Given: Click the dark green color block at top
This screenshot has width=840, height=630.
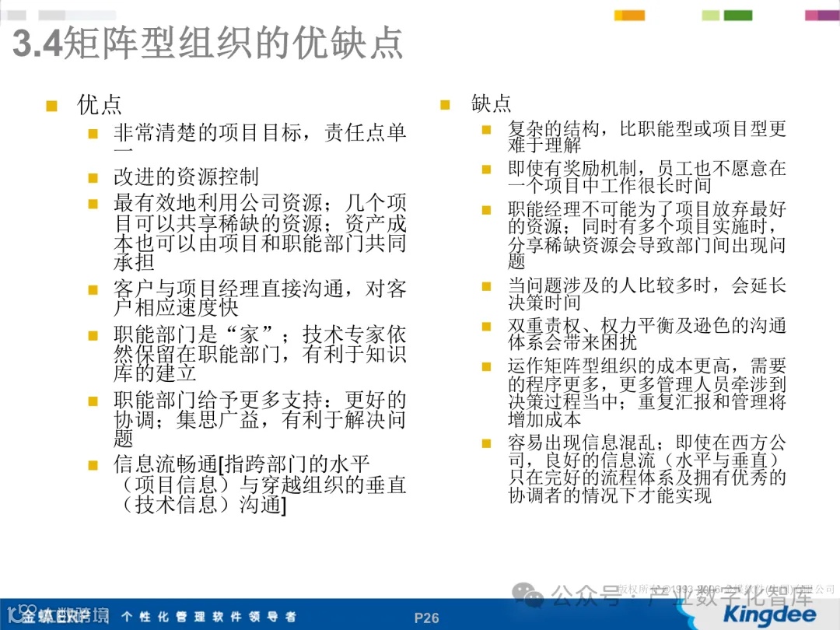Looking at the screenshot, I should [x=737, y=15].
